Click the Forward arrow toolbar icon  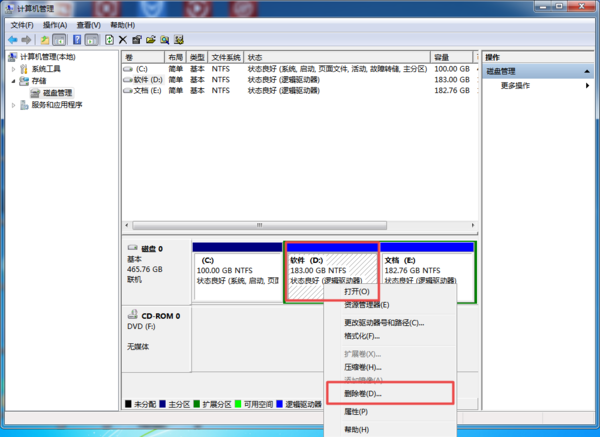coord(26,39)
